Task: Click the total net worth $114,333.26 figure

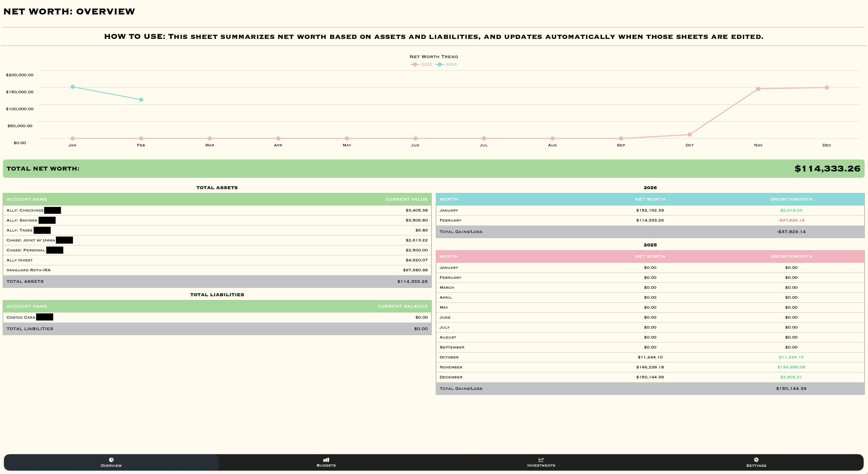Action: [x=827, y=169]
